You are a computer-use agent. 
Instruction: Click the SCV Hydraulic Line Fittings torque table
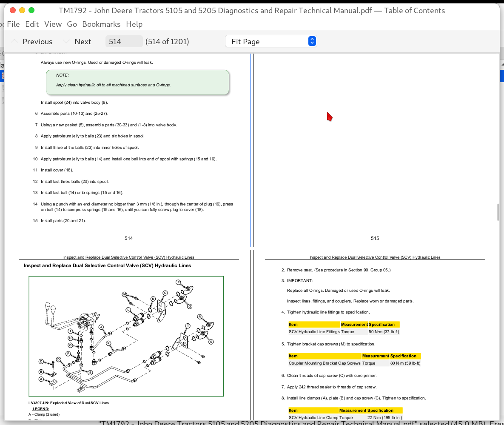344,328
